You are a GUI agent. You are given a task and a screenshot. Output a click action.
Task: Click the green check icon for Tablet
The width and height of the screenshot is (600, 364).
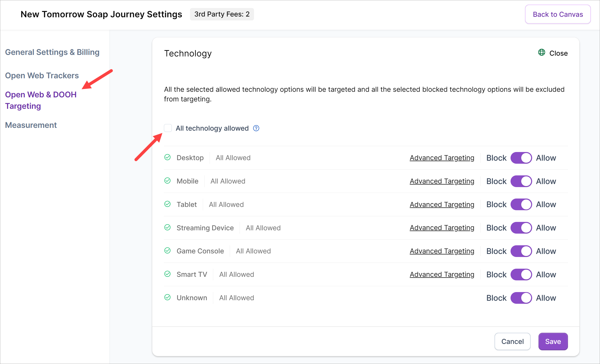click(x=167, y=204)
